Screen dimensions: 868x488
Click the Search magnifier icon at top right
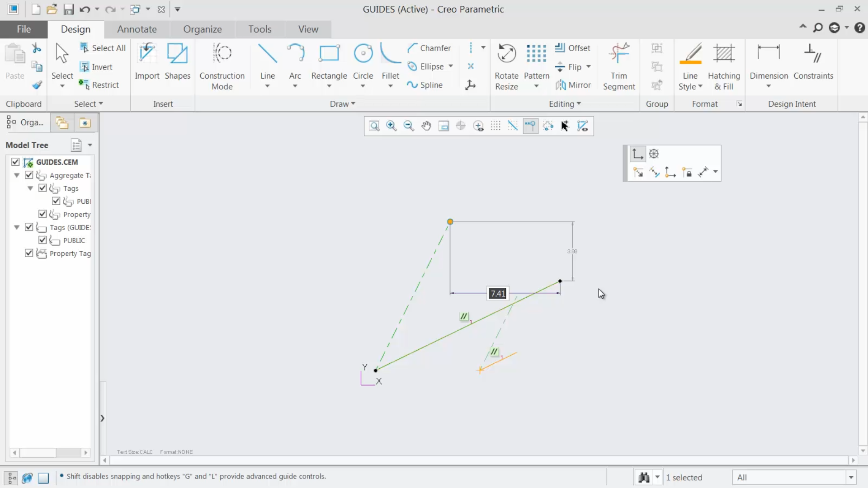tap(818, 28)
